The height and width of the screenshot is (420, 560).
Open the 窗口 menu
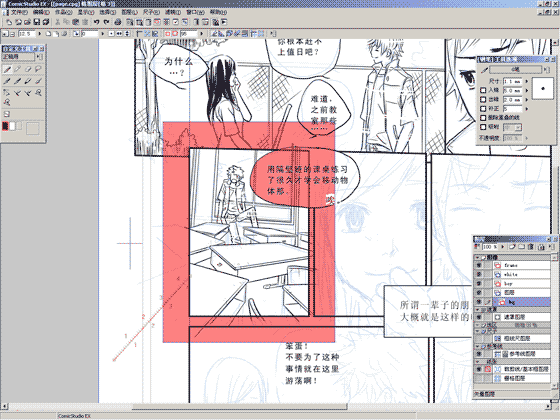[195, 12]
